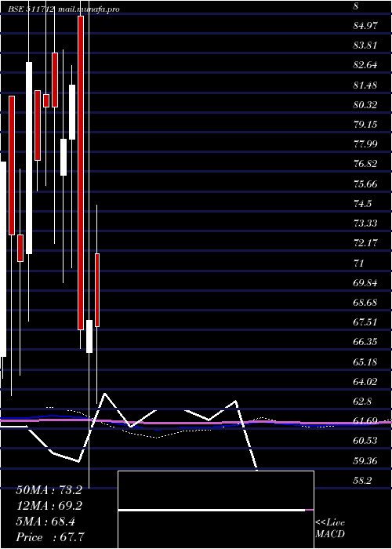Click the 72.17 price axis label
This screenshot has width=392, height=549.
(x=365, y=242)
